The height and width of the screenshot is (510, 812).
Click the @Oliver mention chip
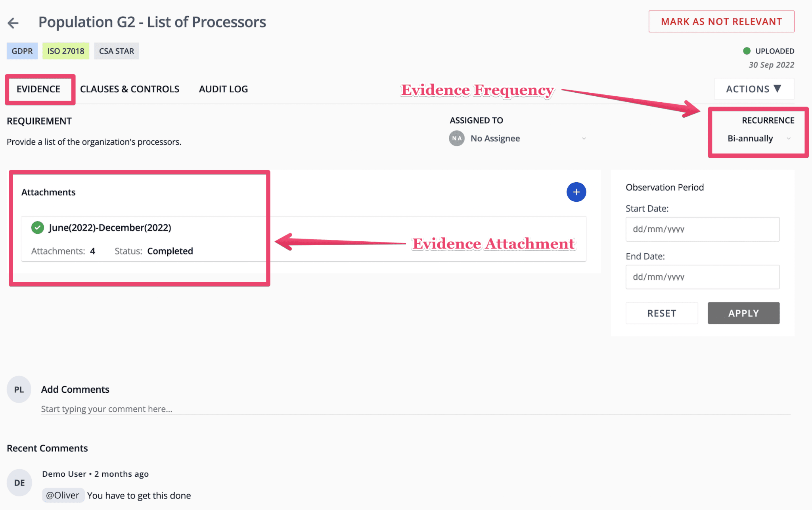tap(63, 495)
